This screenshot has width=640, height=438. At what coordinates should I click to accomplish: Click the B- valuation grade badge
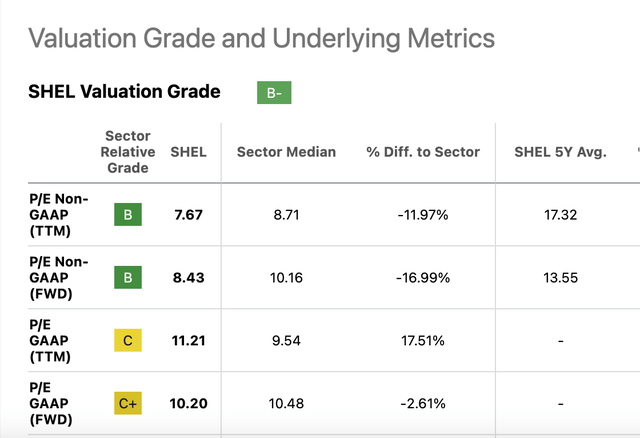274,93
